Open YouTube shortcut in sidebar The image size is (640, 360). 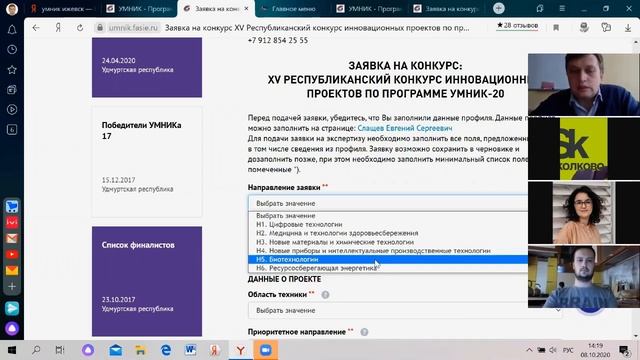point(12,254)
